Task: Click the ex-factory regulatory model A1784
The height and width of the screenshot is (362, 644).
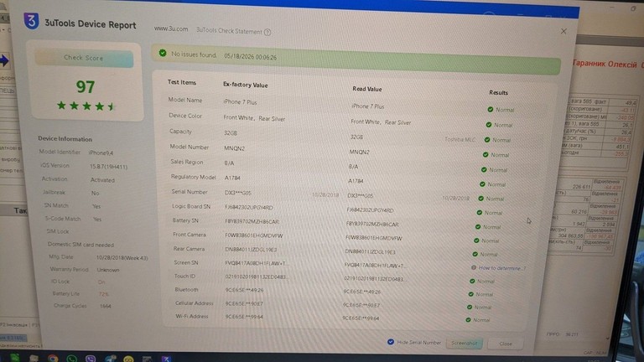Action: point(232,178)
